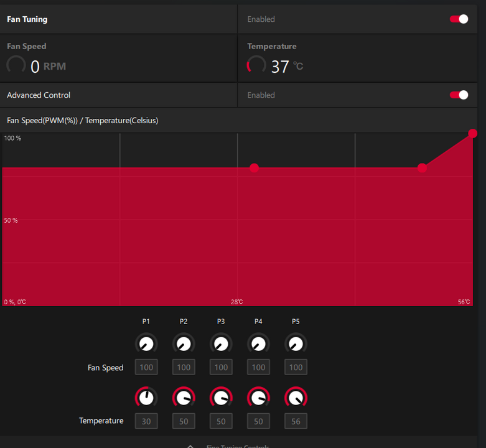Screen dimensions: 486x448
Task: Click the P5 fan speed dial
Action: (x=296, y=343)
